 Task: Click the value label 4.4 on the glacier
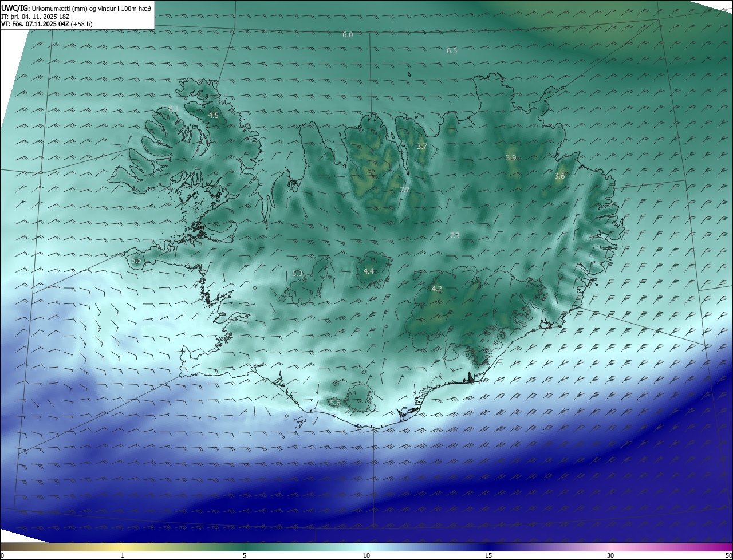tap(369, 271)
